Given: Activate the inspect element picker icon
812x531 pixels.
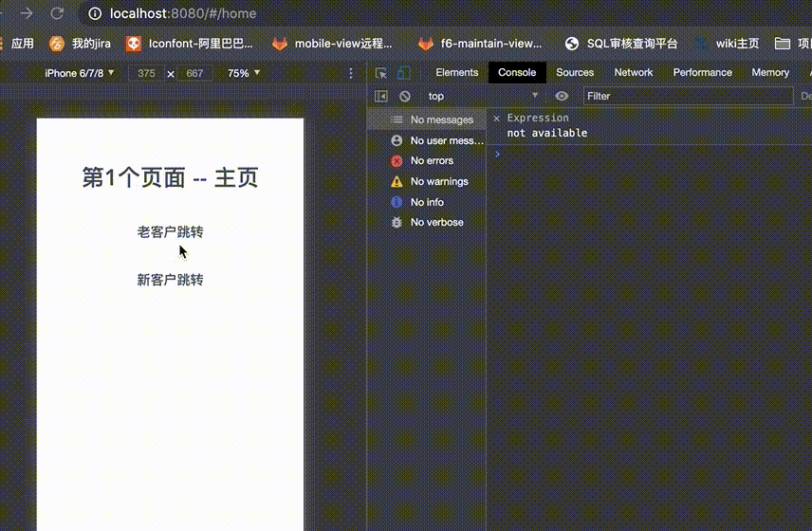Looking at the screenshot, I should click(381, 73).
